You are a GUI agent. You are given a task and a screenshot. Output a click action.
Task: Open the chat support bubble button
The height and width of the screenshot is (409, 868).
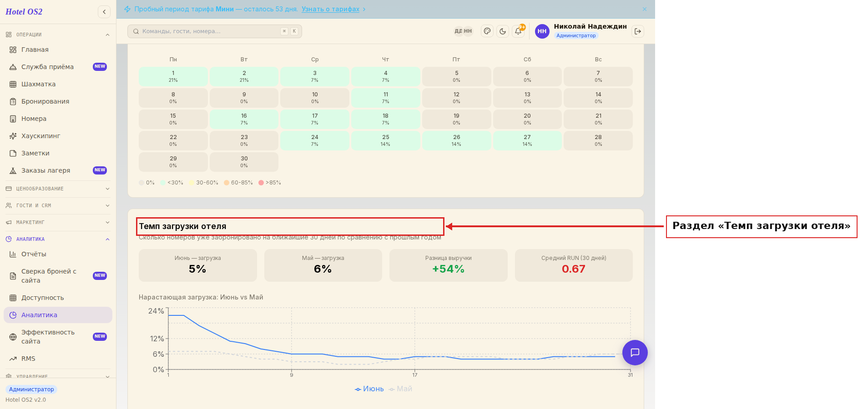point(635,353)
